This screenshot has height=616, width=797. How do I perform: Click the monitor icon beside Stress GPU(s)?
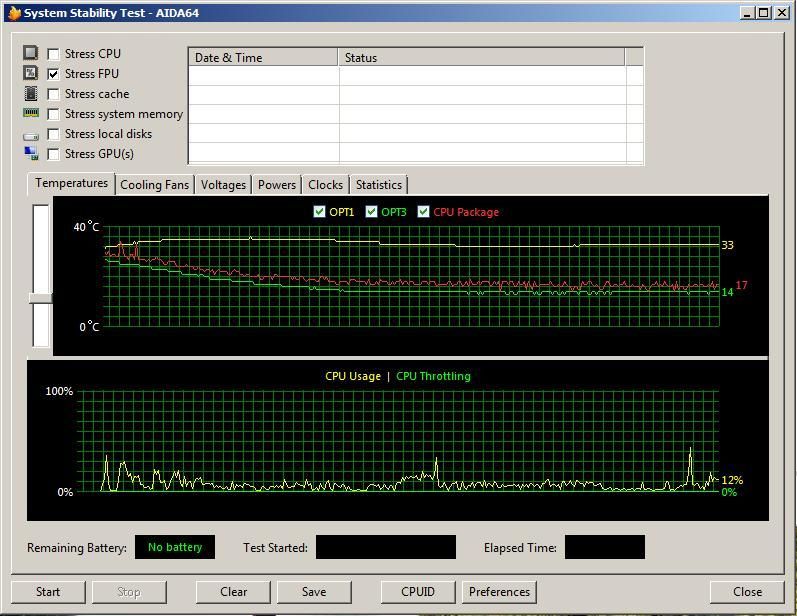coord(31,153)
